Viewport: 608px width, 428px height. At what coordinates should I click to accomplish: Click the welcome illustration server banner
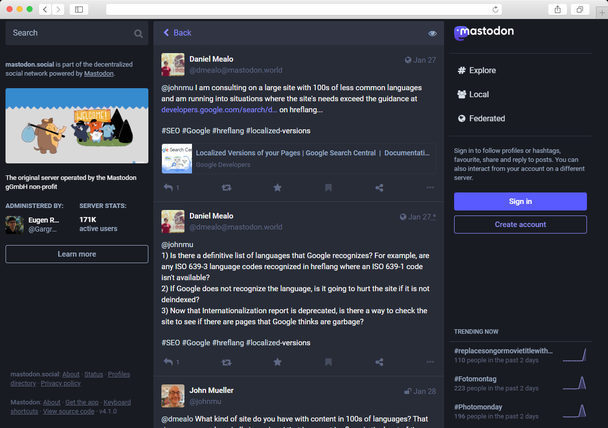[x=77, y=126]
